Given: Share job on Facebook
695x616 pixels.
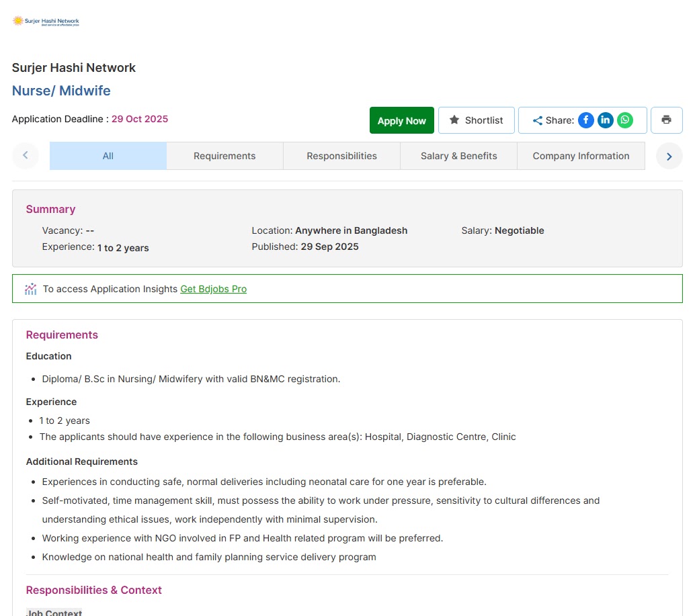Looking at the screenshot, I should pyautogui.click(x=586, y=120).
